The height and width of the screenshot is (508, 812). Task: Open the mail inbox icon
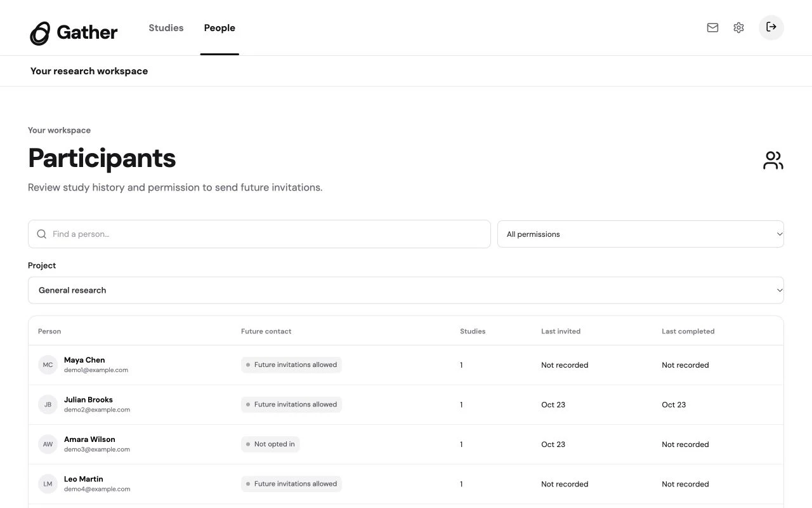click(712, 27)
